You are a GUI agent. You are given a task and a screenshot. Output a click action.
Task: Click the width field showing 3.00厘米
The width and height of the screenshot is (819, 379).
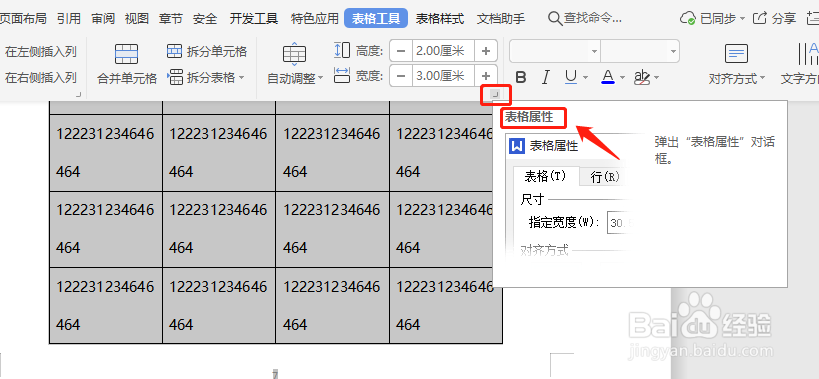point(443,76)
